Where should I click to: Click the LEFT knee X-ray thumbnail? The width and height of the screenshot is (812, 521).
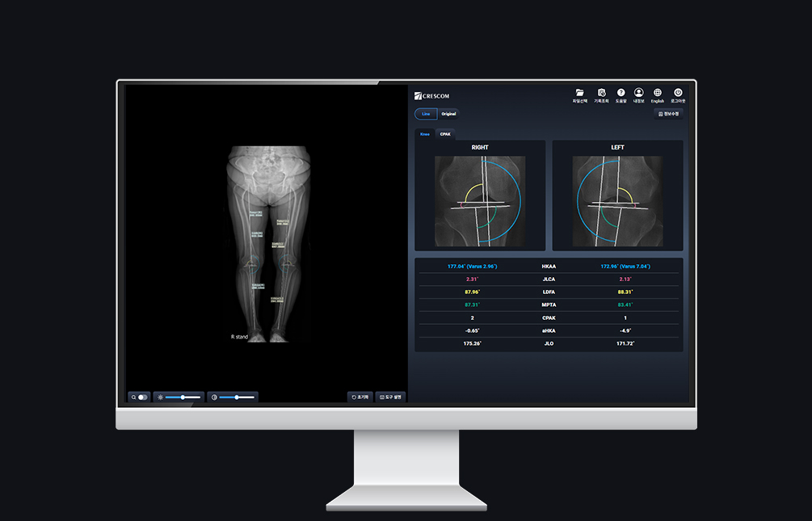click(617, 200)
